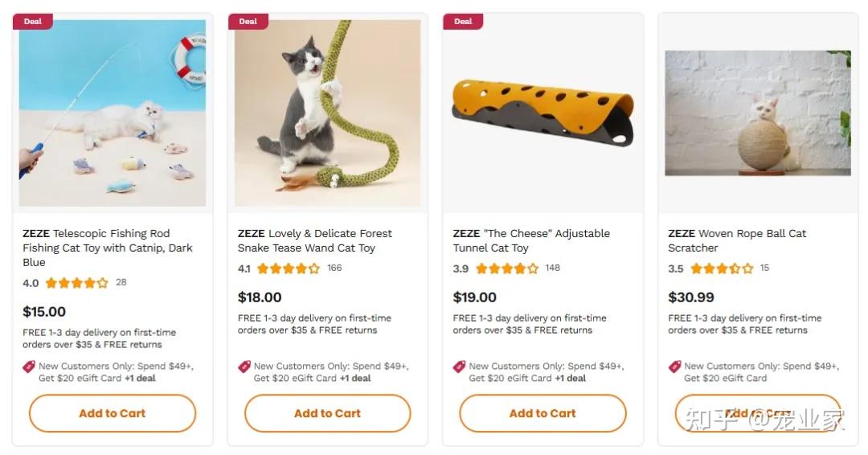Open star rating for Snake Tease Wand
Viewport: 868px width, 455px height.
pos(289,268)
